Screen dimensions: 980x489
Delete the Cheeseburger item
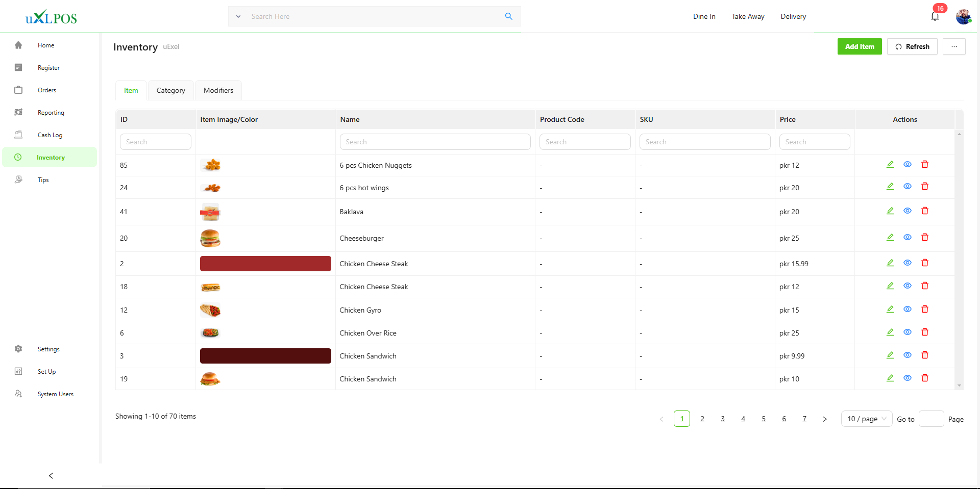pyautogui.click(x=924, y=238)
